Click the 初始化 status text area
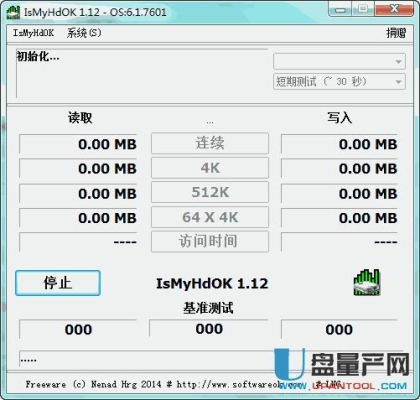420x400 pixels. [x=142, y=73]
